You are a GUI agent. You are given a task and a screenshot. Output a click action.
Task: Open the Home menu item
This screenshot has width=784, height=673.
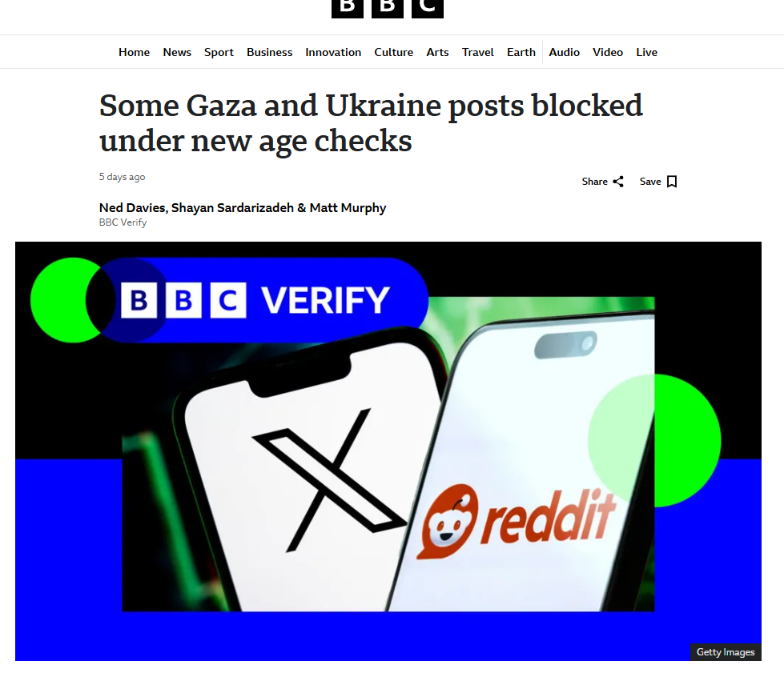point(134,52)
